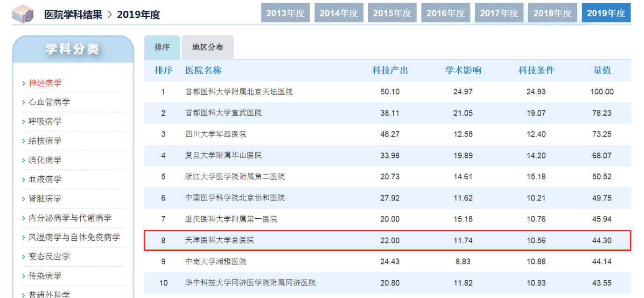Click the 医院名称 column header
The image size is (644, 298).
click(203, 70)
